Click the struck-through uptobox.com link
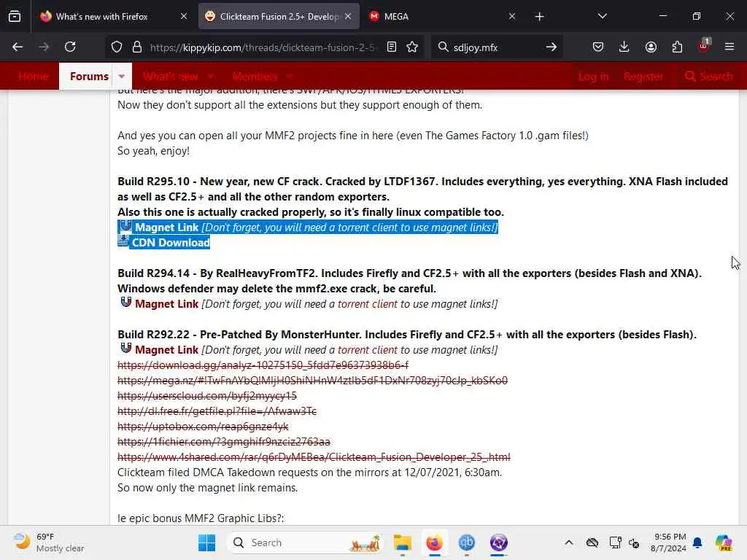The width and height of the screenshot is (747, 560). pyautogui.click(x=203, y=427)
